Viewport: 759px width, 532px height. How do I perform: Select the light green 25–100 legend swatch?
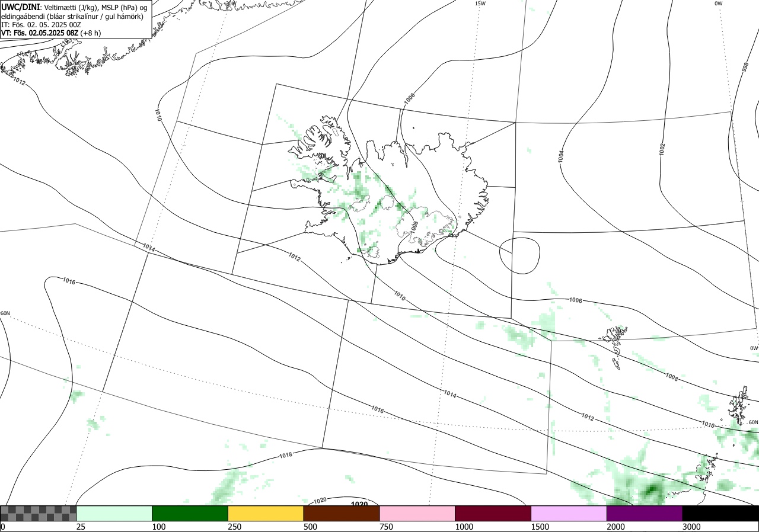(114, 513)
